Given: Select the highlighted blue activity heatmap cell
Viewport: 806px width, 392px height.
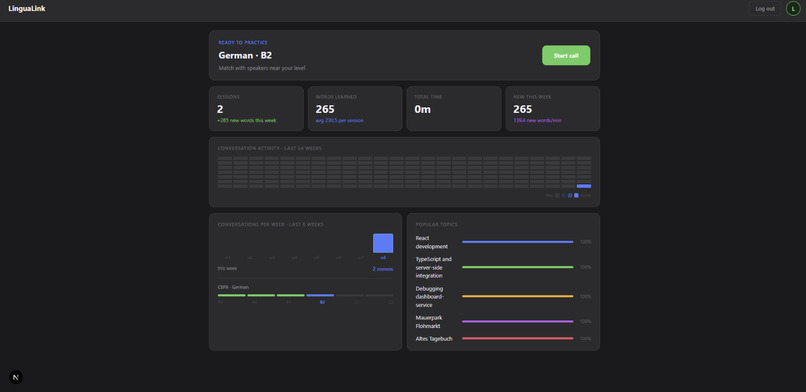Looking at the screenshot, I should (x=584, y=186).
